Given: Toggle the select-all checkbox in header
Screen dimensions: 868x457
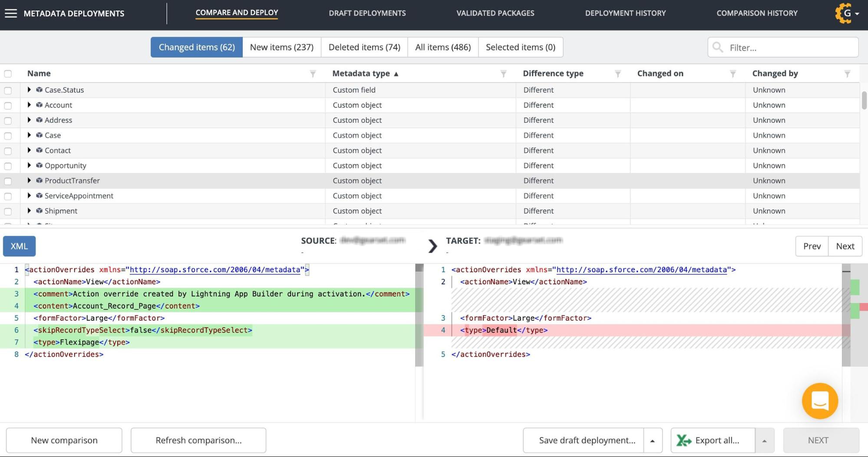Looking at the screenshot, I should tap(8, 74).
